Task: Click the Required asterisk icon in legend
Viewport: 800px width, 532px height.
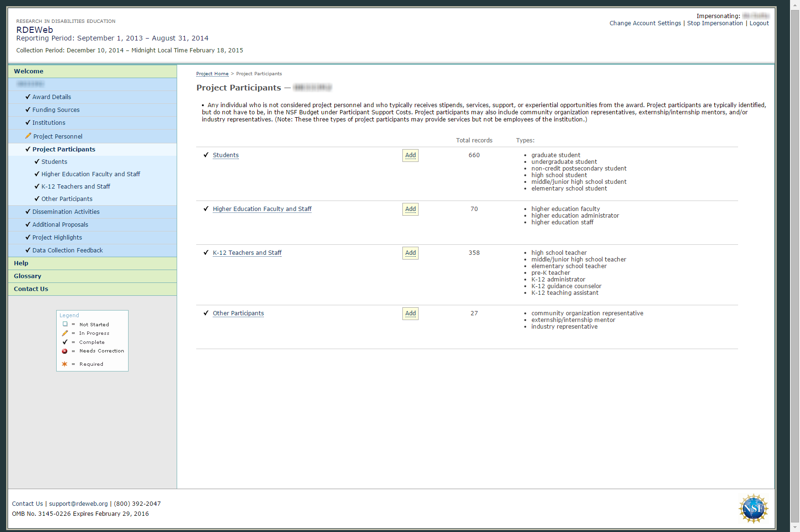Action: coord(65,364)
